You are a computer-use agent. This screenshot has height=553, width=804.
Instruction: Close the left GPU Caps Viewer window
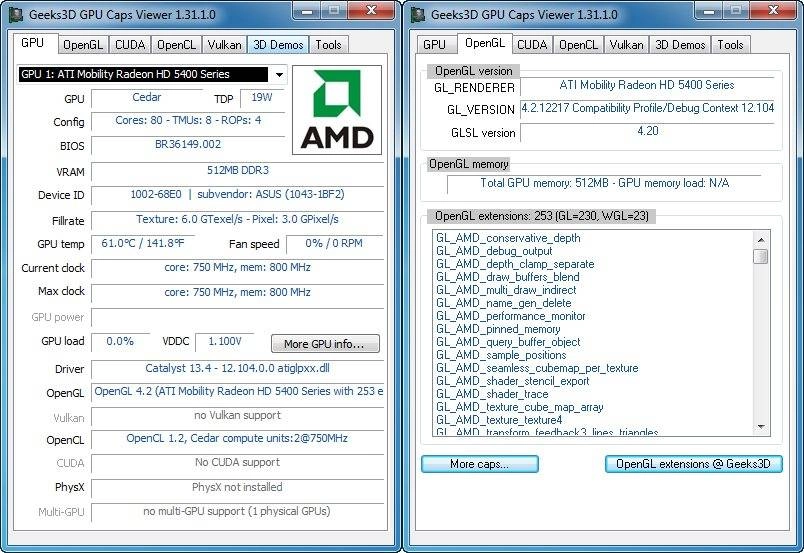point(372,11)
